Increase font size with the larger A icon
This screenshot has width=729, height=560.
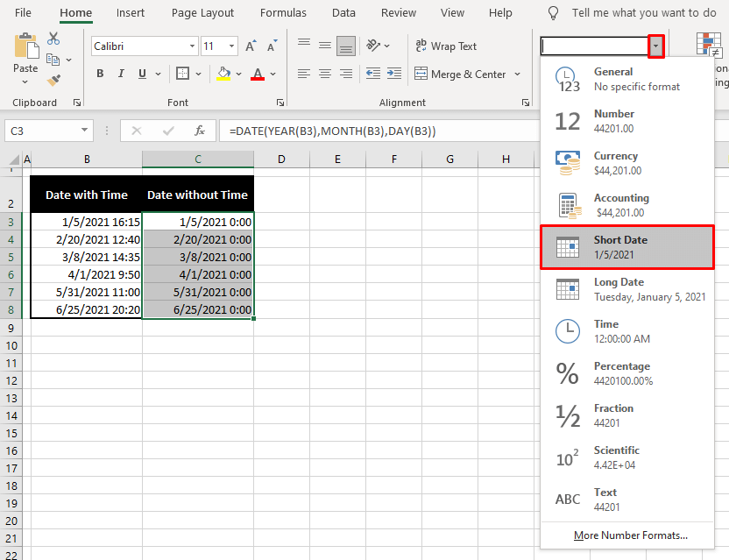(251, 46)
